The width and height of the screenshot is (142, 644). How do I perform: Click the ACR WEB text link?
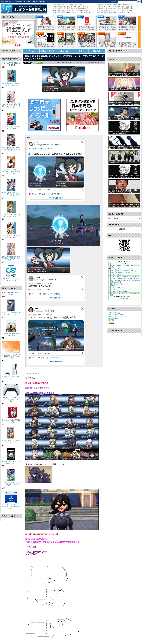tap(124, 298)
